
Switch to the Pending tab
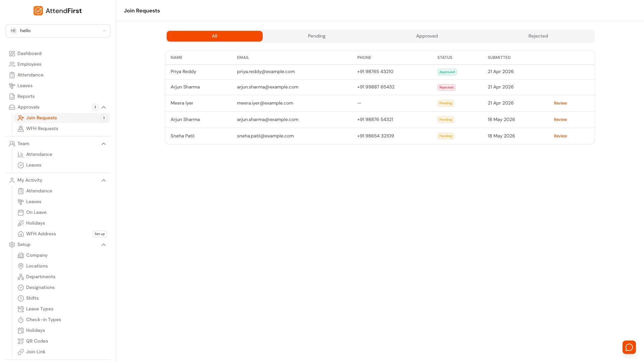coord(317,36)
